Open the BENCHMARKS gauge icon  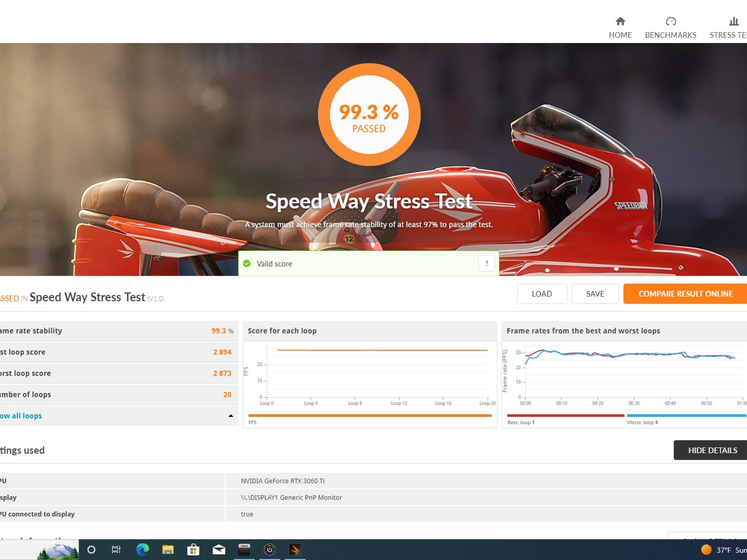point(670,22)
